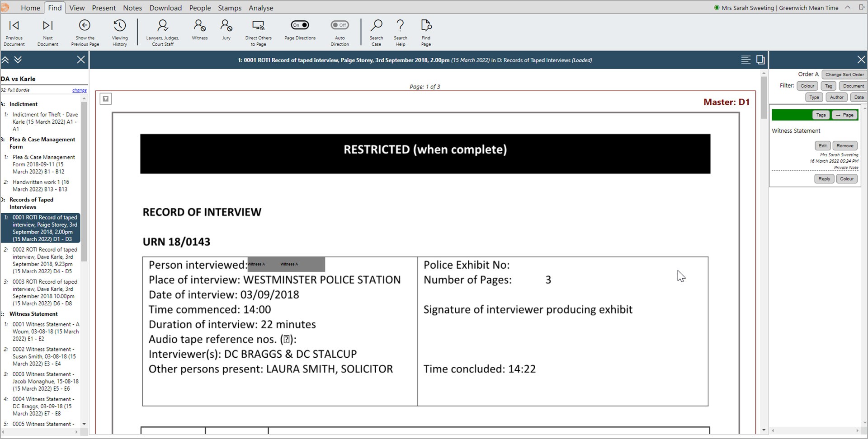Screen dimensions: 868x439
Task: Open the dropdown on the page's top-left corner
Action: (105, 99)
